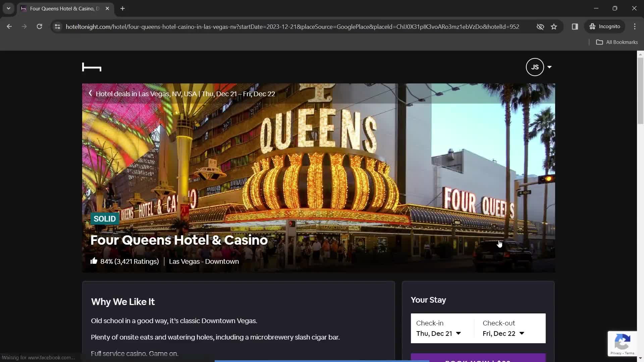Click the Book Now button
The image size is (644, 362).
tap(478, 358)
